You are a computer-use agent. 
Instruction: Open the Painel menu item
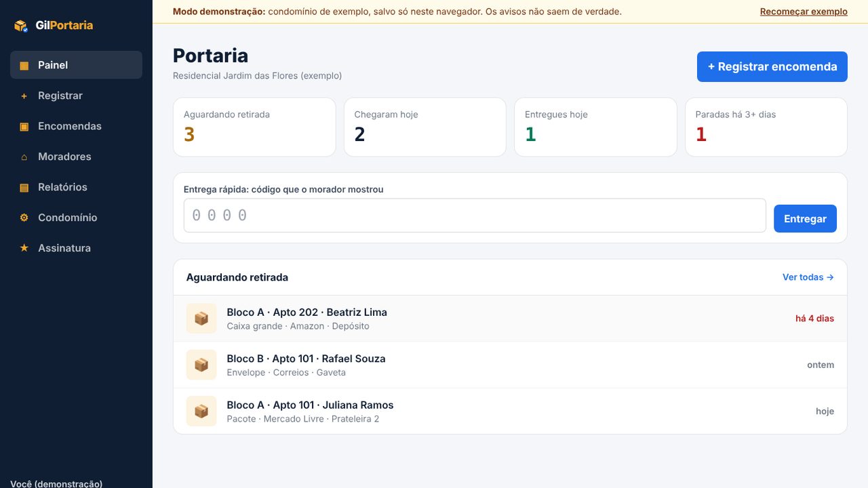[76, 65]
